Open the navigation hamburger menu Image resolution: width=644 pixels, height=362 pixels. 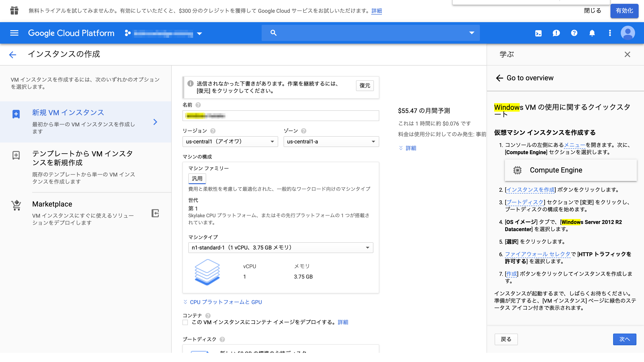coord(14,33)
